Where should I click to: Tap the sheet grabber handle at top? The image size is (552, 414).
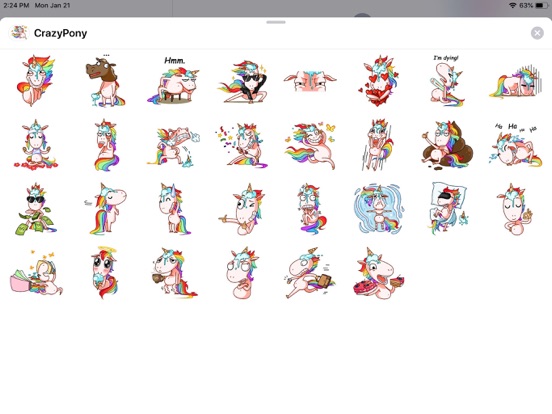coord(276,22)
